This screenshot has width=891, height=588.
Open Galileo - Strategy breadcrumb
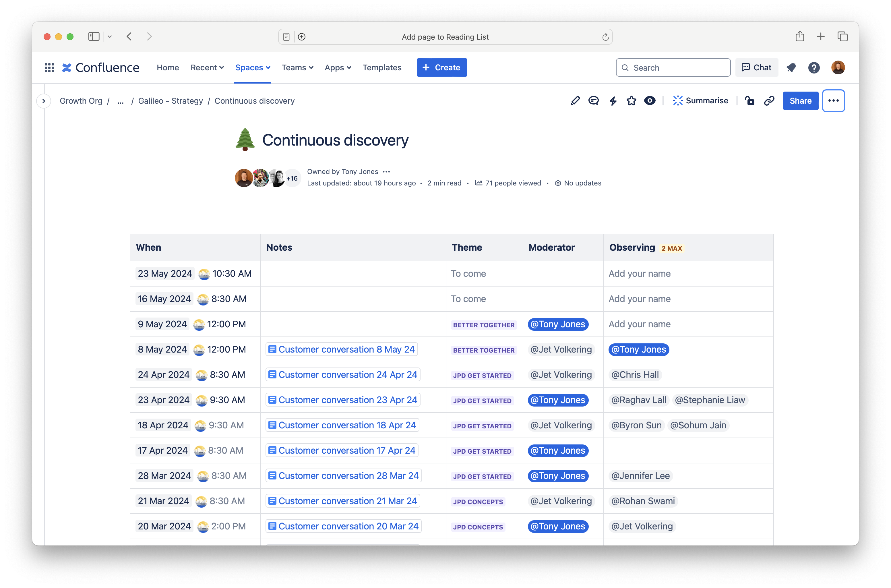pyautogui.click(x=170, y=101)
